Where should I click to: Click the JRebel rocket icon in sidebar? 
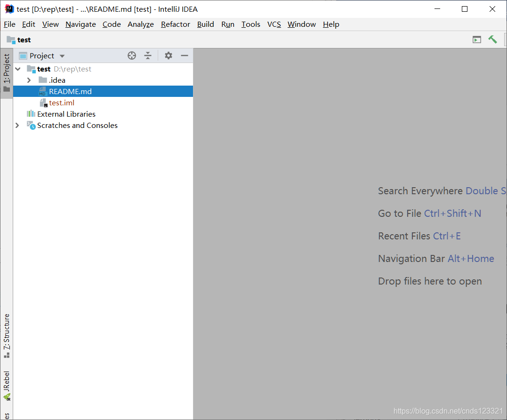point(7,397)
